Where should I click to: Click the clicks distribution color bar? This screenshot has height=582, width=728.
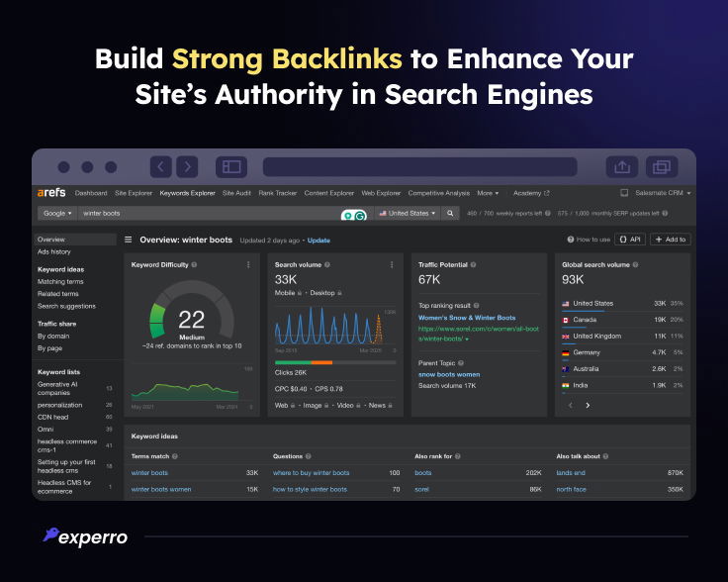click(335, 362)
